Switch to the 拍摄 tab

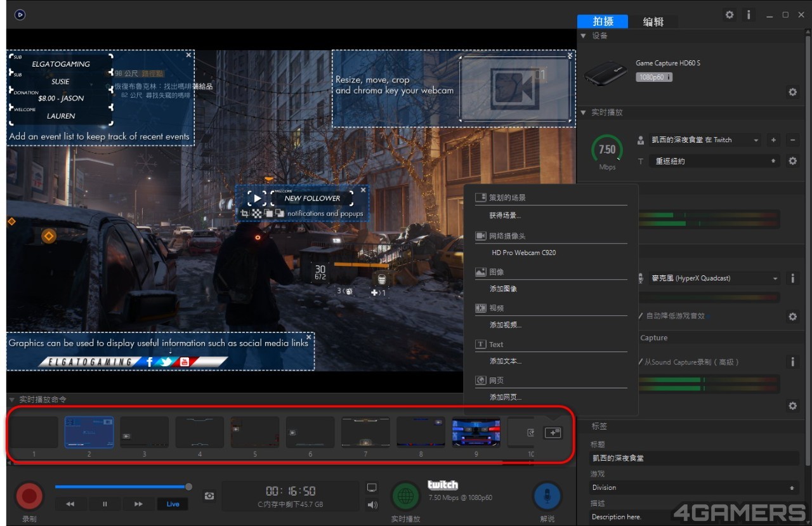(603, 22)
